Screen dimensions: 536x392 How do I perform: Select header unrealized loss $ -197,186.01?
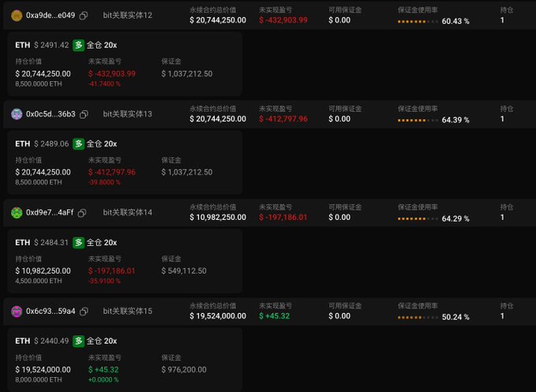(x=283, y=218)
